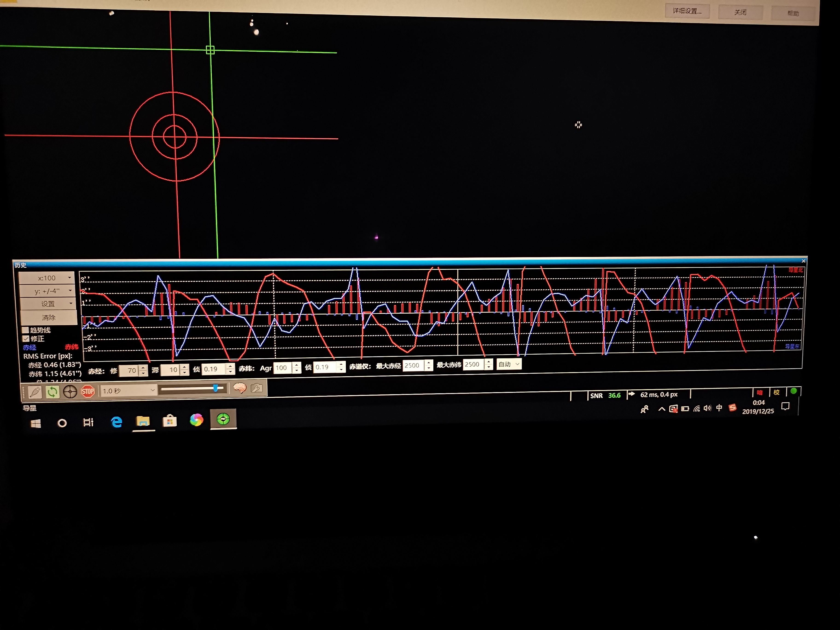Click the red STOP guiding icon
Screen dimensions: 840x630
[x=88, y=391]
